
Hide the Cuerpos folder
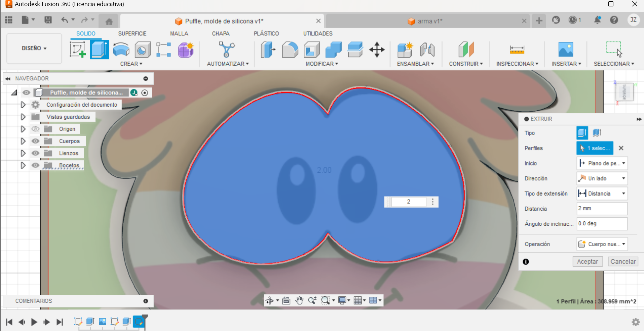[x=35, y=141]
